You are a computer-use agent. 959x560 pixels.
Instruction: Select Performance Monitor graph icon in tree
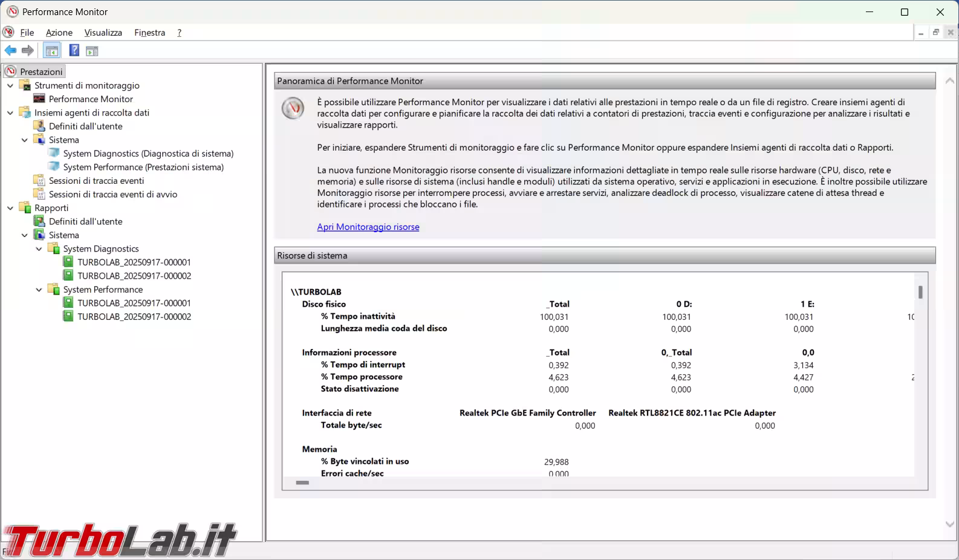(x=39, y=99)
